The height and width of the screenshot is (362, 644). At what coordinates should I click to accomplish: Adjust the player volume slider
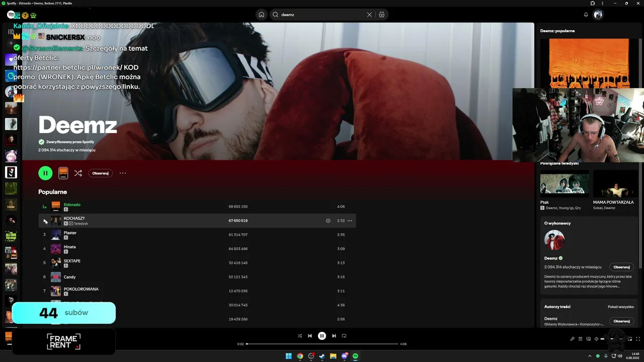[x=612, y=339]
